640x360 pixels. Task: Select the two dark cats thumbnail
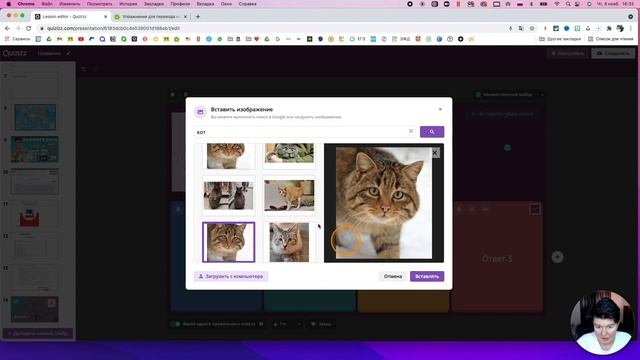coord(229,196)
